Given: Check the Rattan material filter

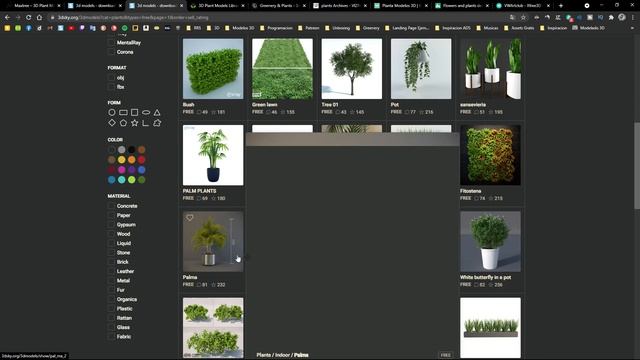Looking at the screenshot, I should (x=111, y=318).
